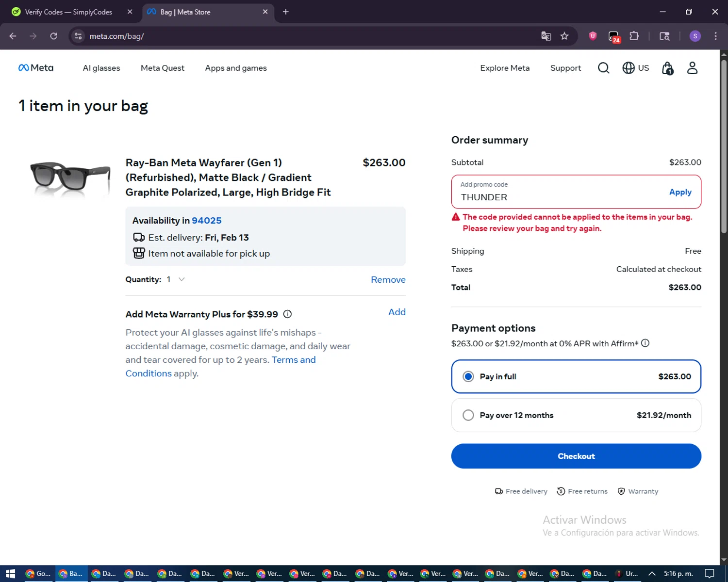Click the side panel search icon
728x582 pixels.
(x=664, y=36)
